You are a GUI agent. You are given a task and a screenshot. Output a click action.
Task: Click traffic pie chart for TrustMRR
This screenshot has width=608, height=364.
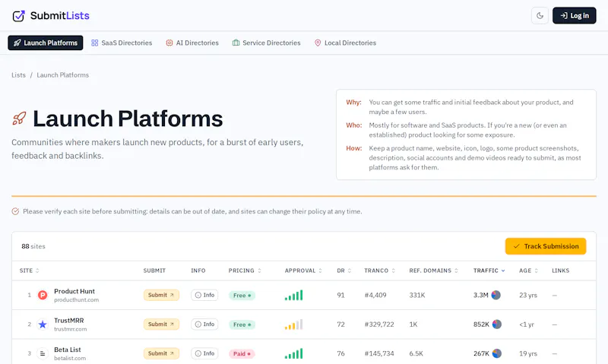coord(497,324)
